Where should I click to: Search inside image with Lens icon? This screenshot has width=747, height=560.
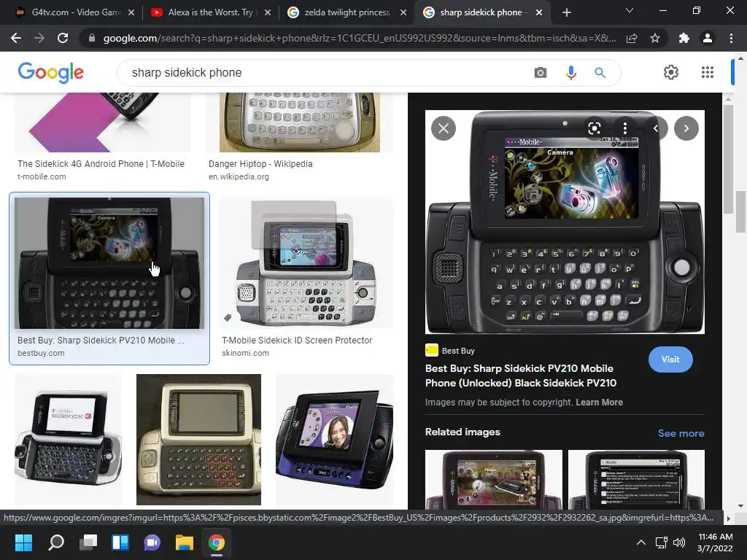point(594,128)
